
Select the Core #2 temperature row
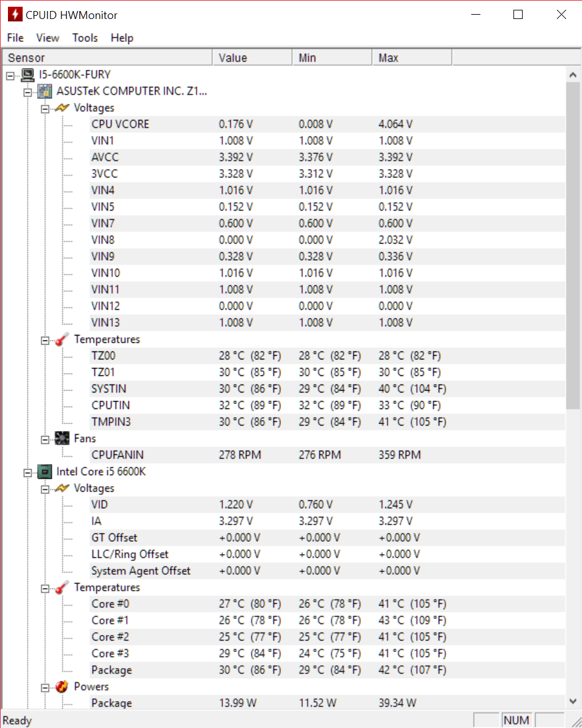[x=327, y=637]
